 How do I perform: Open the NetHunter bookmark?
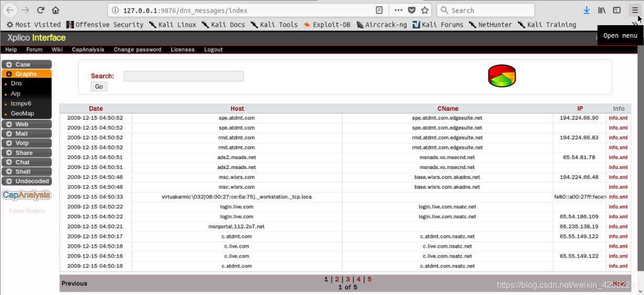[x=491, y=25]
